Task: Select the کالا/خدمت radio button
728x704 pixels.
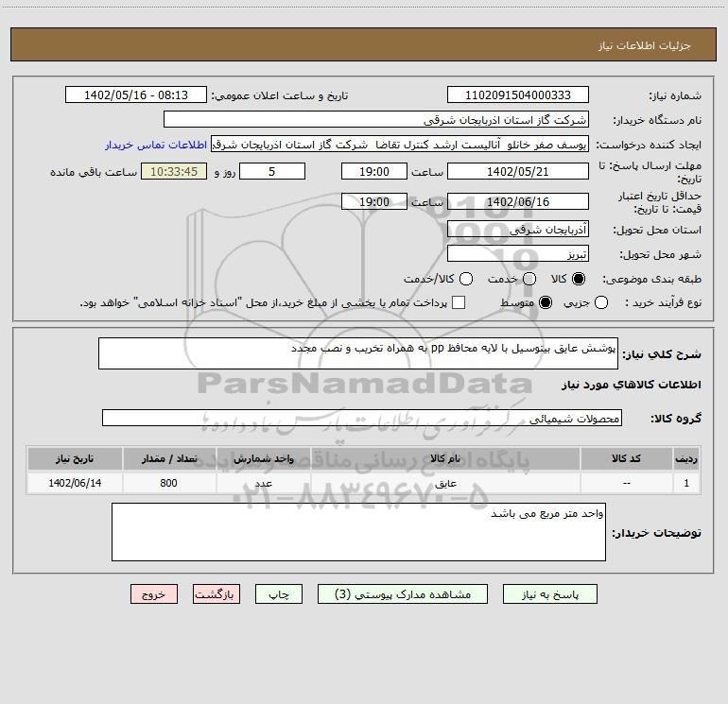Action: pyautogui.click(x=466, y=279)
